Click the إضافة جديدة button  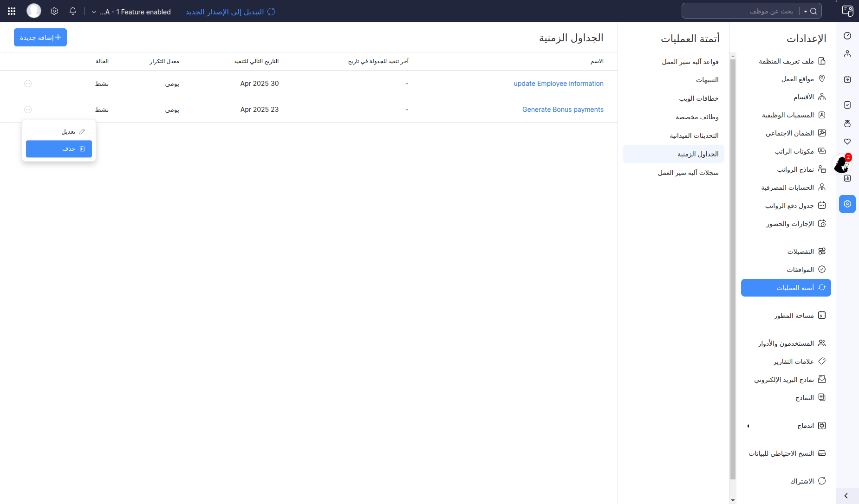click(x=40, y=38)
